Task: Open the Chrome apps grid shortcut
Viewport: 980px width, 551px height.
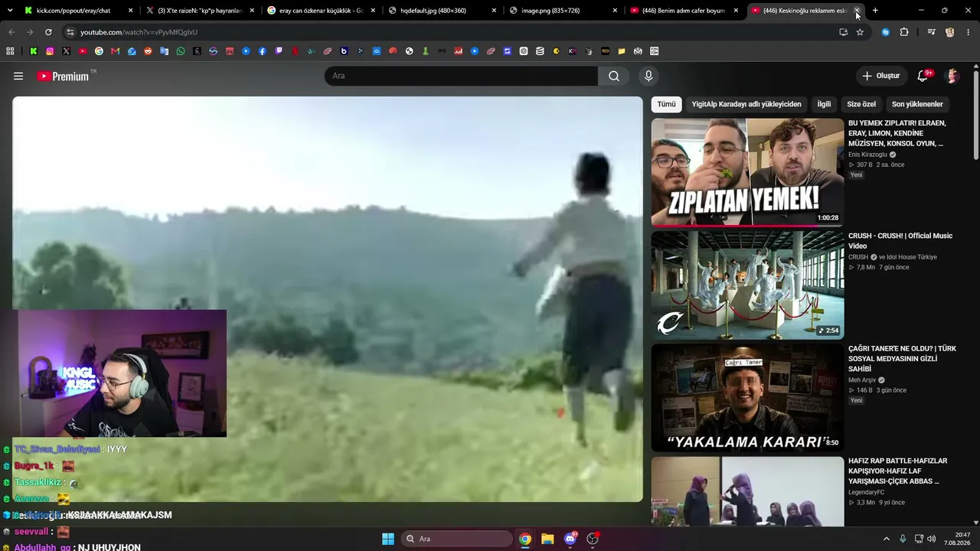Action: pos(10,51)
